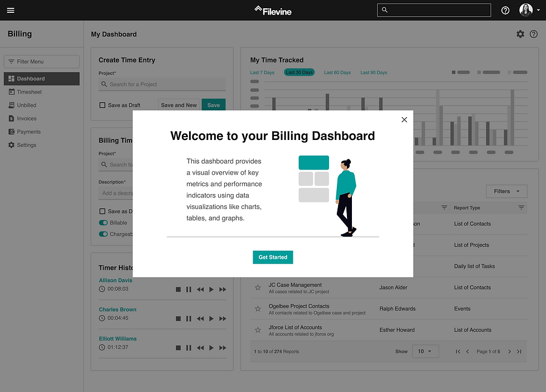Star the Jforce List of Accounts report
This screenshot has width=546, height=392.
[x=258, y=330]
